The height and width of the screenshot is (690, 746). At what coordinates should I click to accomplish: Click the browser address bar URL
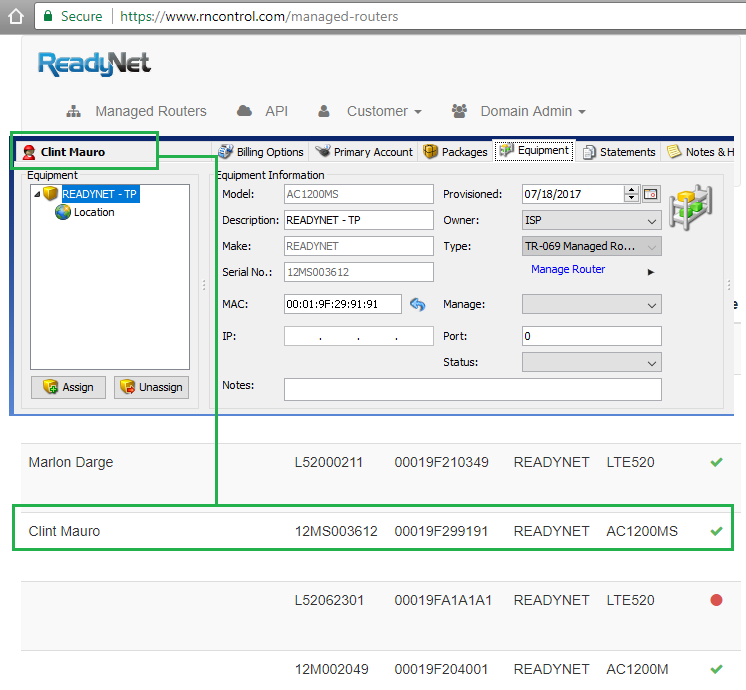tap(259, 17)
